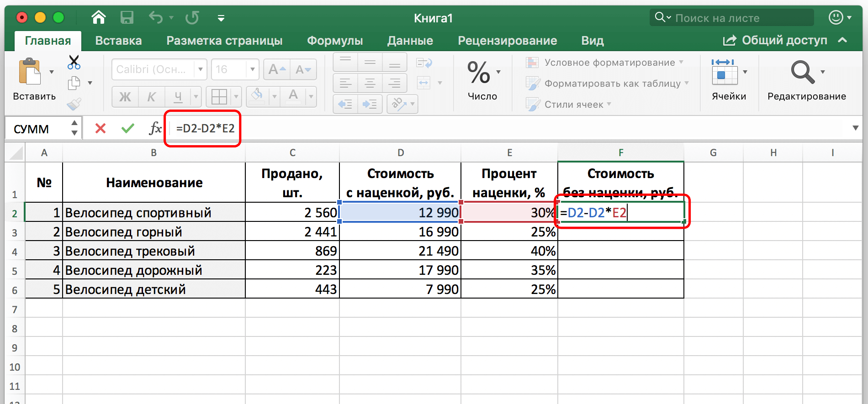Viewport: 868px width, 404px height.
Task: Switch to the Формулы tab
Action: tap(335, 41)
